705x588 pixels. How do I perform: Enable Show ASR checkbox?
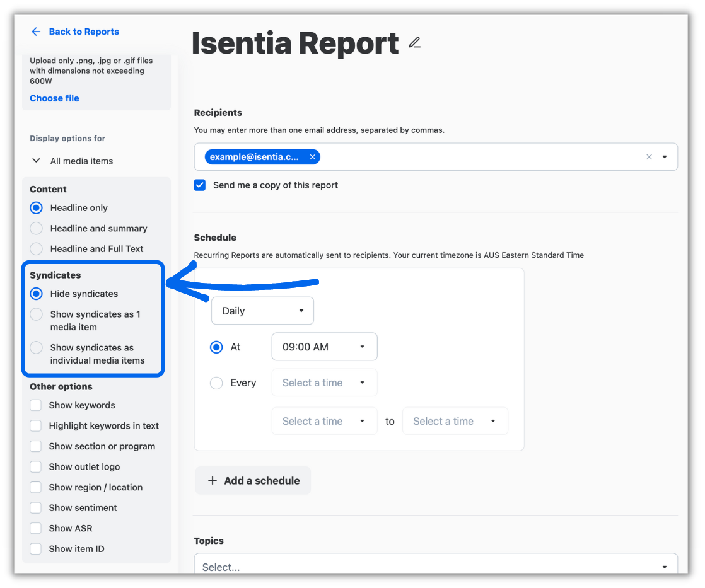(35, 528)
